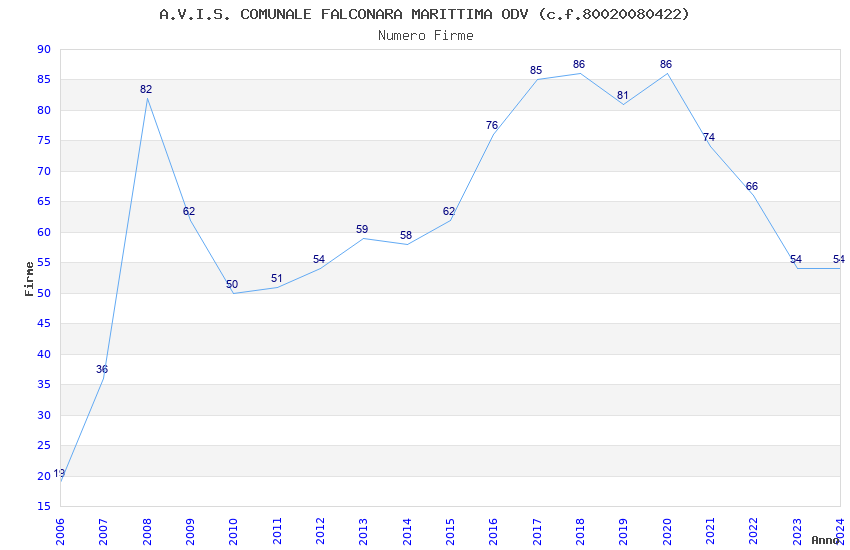Click the 75 y-axis tick value
Viewport: 850px width, 550px height.
[44, 141]
